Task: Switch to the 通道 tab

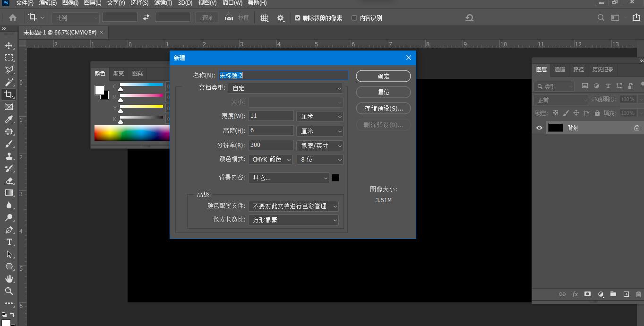Action: click(x=560, y=69)
